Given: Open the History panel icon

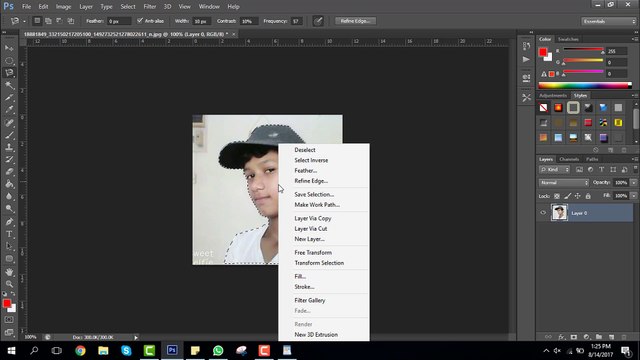Looking at the screenshot, I should click(527, 46).
